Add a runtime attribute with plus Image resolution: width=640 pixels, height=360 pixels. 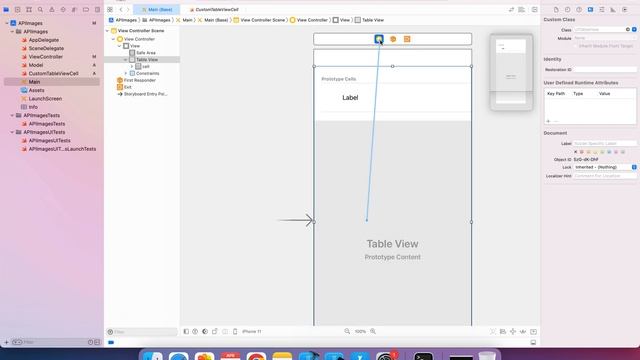pyautogui.click(x=548, y=121)
